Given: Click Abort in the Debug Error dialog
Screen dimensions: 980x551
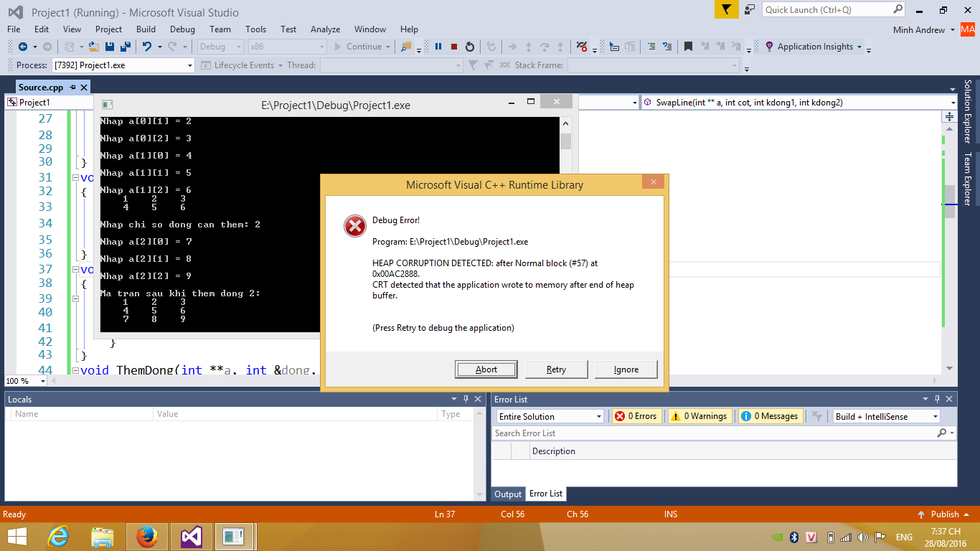Looking at the screenshot, I should coord(486,369).
